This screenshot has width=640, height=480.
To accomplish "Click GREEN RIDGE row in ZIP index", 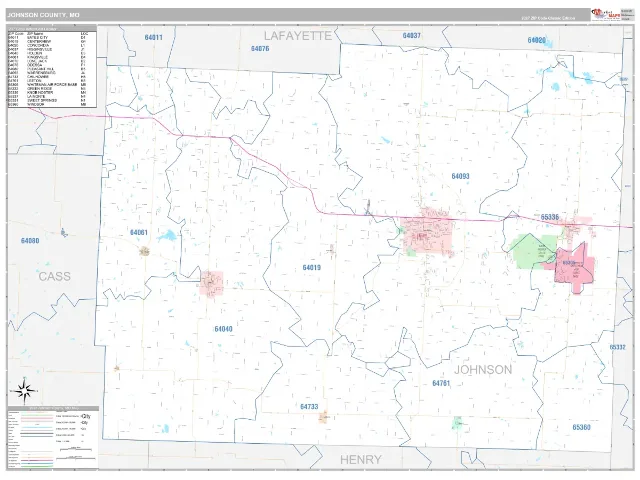I will point(47,89).
